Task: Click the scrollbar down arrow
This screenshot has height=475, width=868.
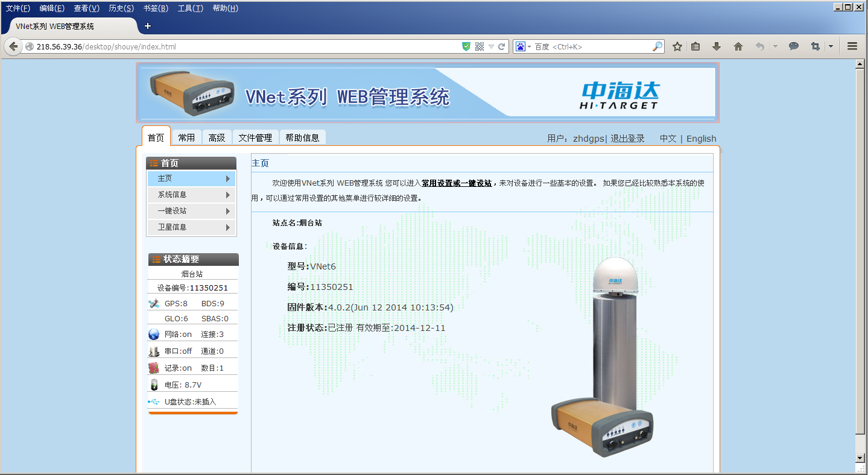Action: click(860, 458)
